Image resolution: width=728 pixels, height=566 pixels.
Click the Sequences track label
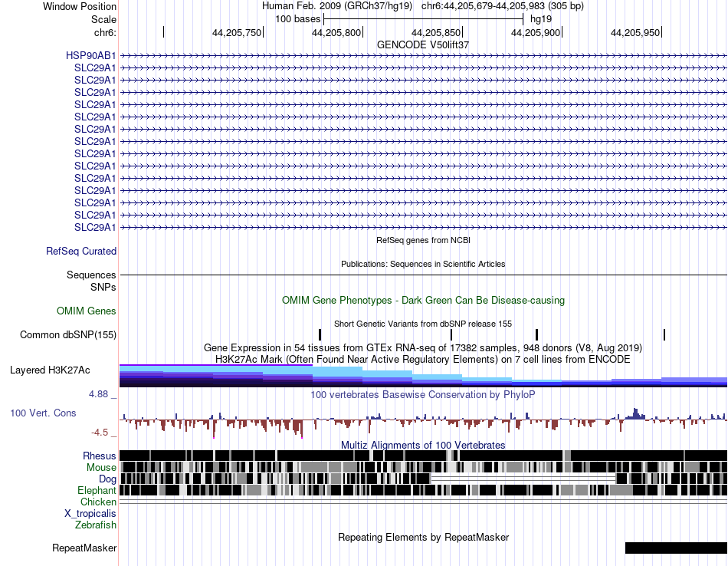[91, 275]
